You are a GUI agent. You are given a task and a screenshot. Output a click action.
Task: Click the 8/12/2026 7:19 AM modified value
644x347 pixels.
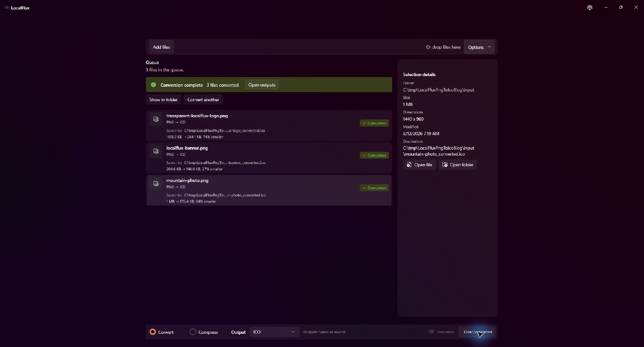[421, 134]
